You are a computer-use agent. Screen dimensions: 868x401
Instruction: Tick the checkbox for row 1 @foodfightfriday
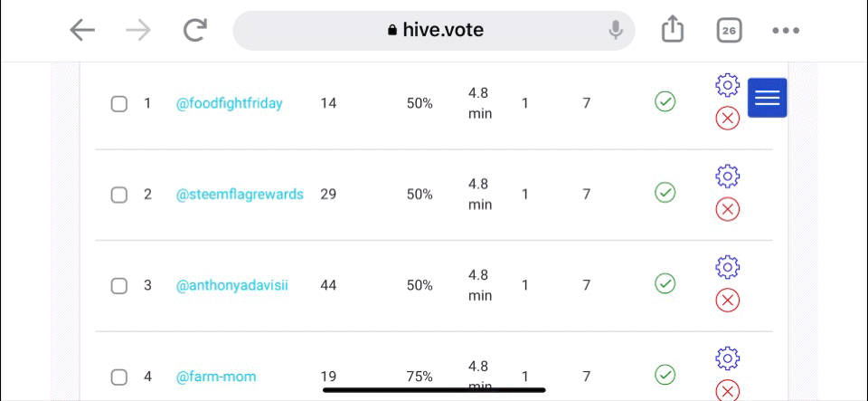[x=119, y=103]
